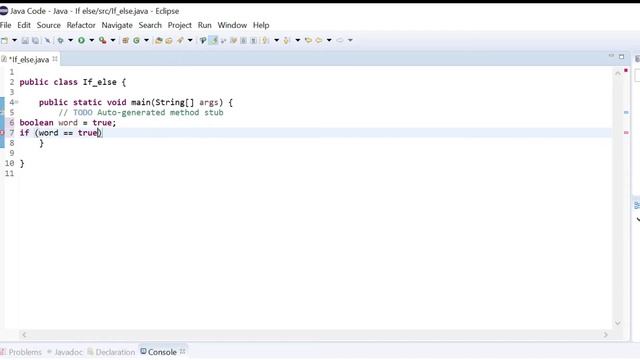
Task: Open the Forward history dropdown arrow
Action: point(350,40)
